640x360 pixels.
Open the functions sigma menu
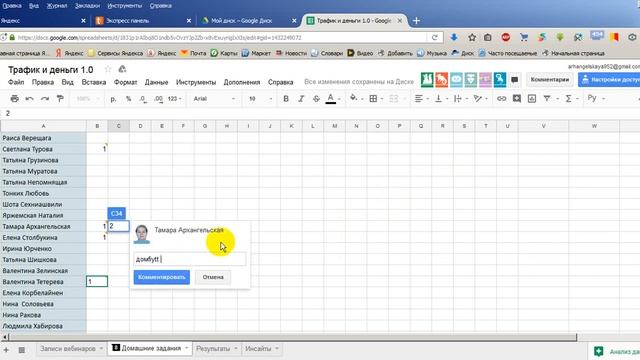[x=571, y=98]
